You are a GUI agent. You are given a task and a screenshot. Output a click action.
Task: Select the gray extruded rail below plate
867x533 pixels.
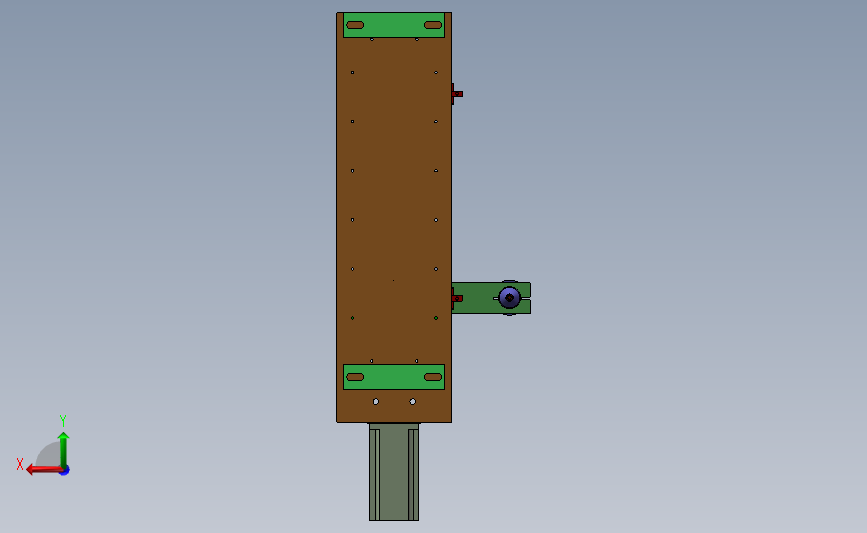[394, 472]
